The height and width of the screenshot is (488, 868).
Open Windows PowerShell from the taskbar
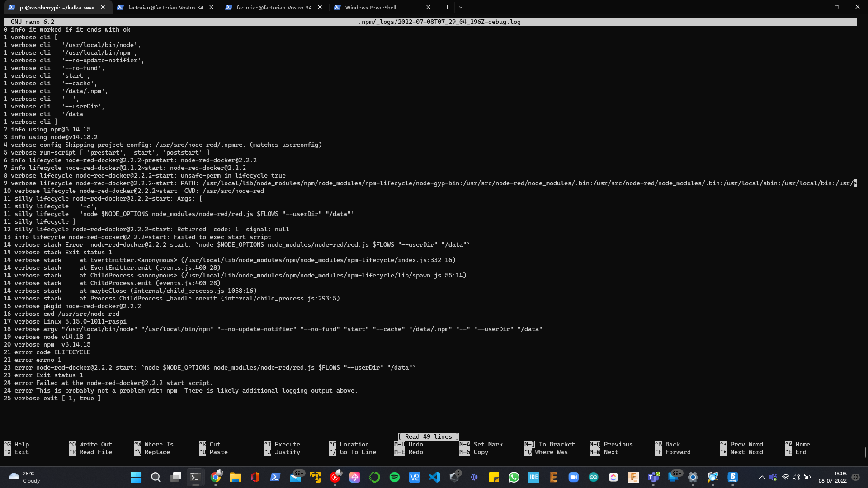point(275,478)
